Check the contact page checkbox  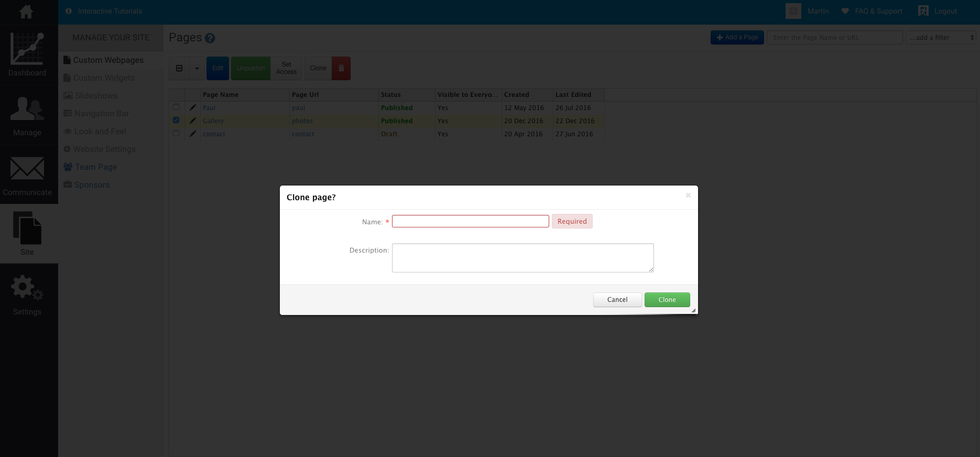click(x=176, y=134)
